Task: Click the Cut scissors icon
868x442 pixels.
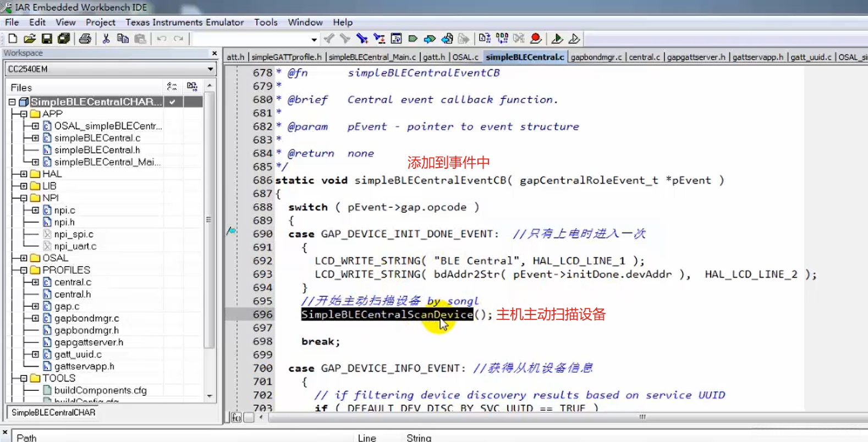Action: pyautogui.click(x=106, y=38)
